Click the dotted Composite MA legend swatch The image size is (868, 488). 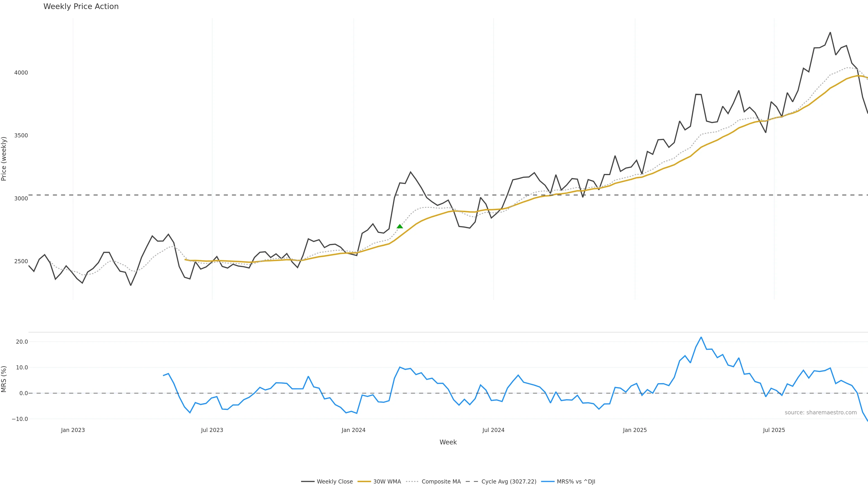pos(412,482)
